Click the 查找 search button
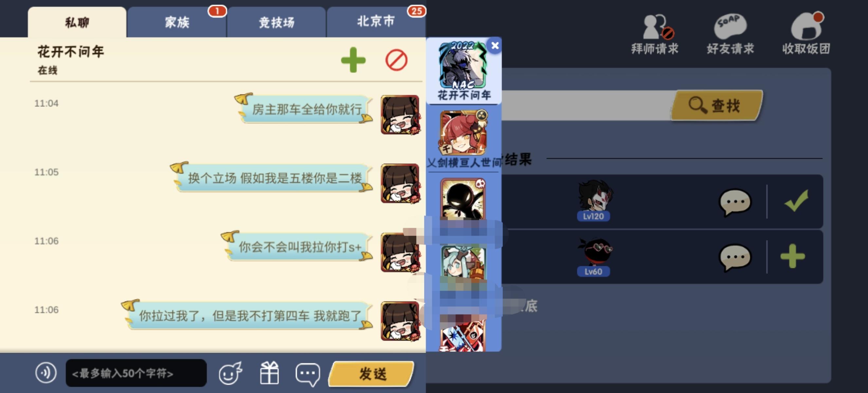Image resolution: width=868 pixels, height=393 pixels. tap(717, 105)
